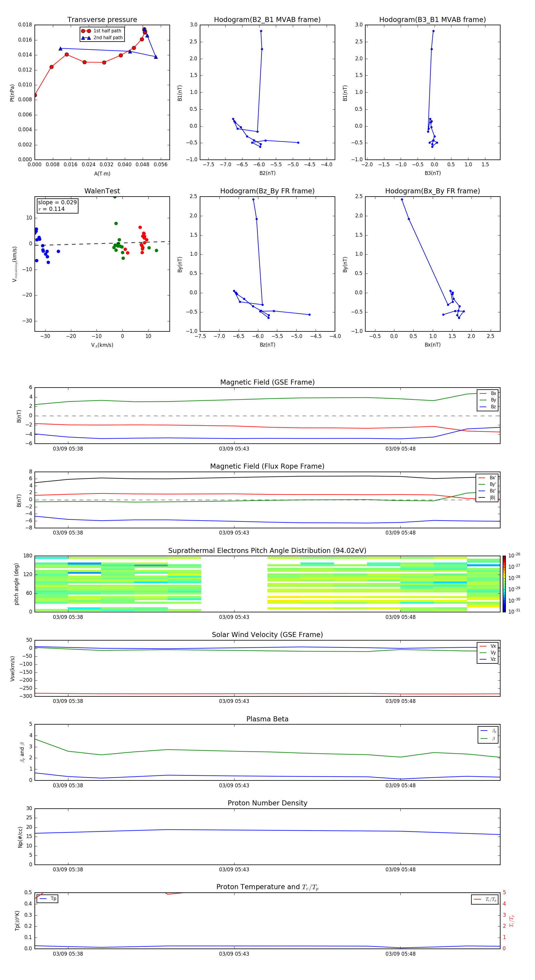This screenshot has width=535, height=980.
Task: Click the "Transverse pressure" plot title
Action: (102, 20)
